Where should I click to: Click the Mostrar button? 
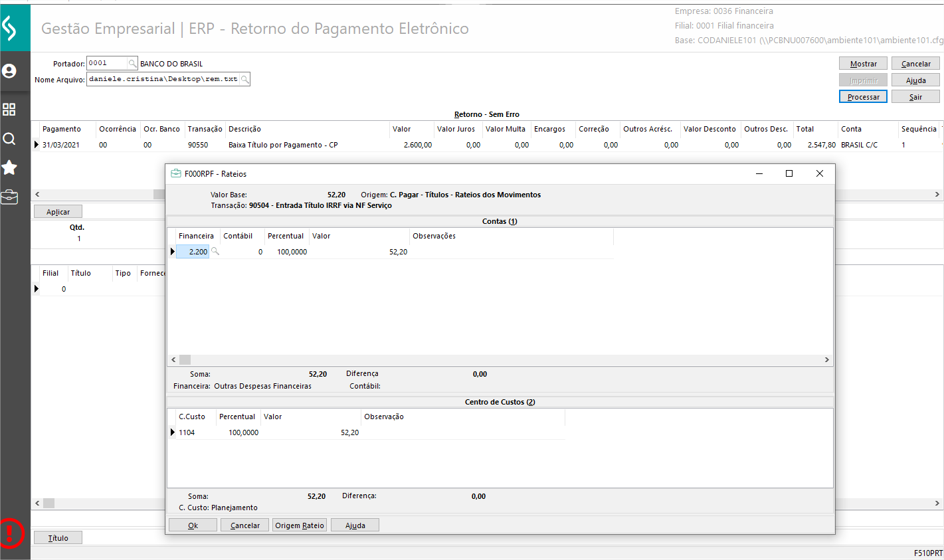click(x=863, y=64)
